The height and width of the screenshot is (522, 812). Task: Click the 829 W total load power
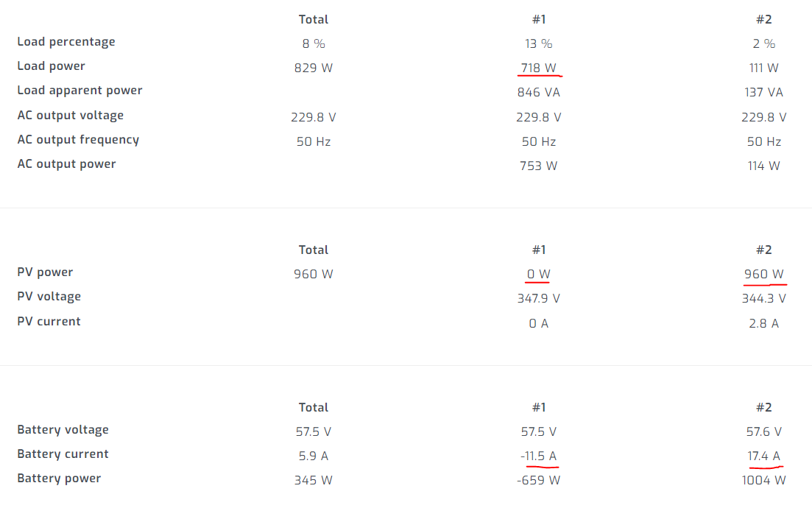(x=314, y=68)
